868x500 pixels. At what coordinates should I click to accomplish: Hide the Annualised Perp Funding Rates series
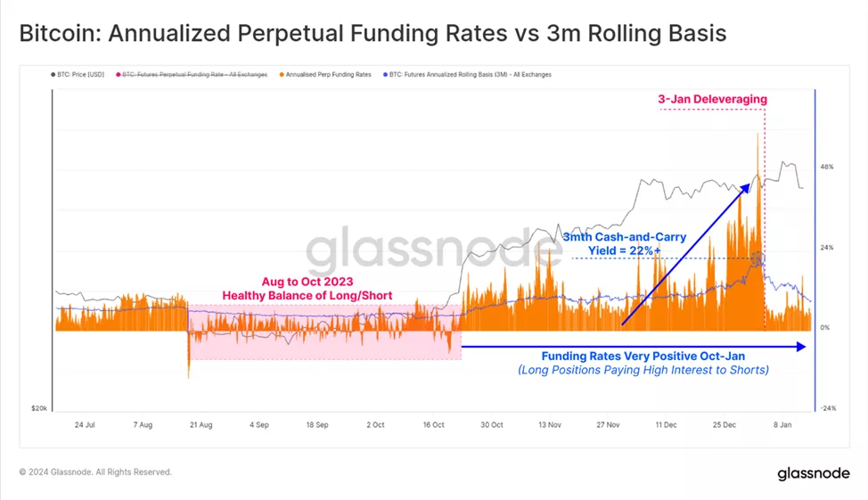(327, 75)
